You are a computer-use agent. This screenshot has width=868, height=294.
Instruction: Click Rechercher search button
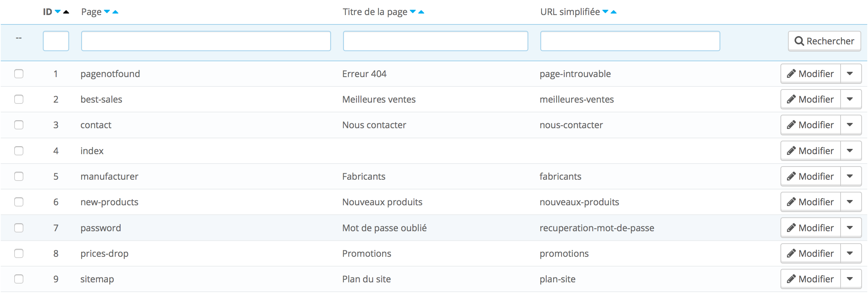coord(824,41)
